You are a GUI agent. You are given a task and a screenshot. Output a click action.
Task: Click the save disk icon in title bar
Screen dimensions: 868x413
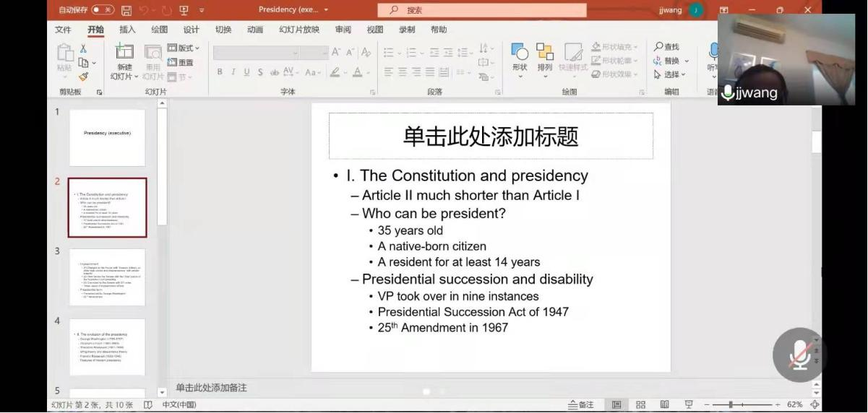(x=127, y=10)
